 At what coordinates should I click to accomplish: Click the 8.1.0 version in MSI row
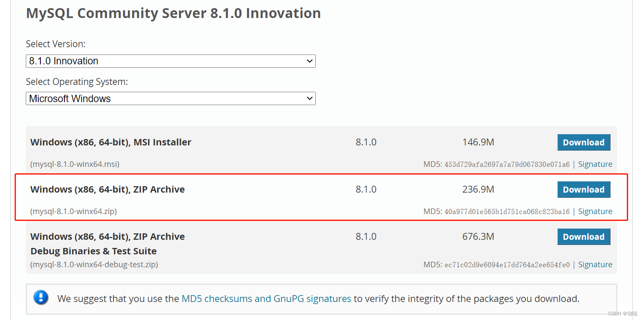pos(366,142)
